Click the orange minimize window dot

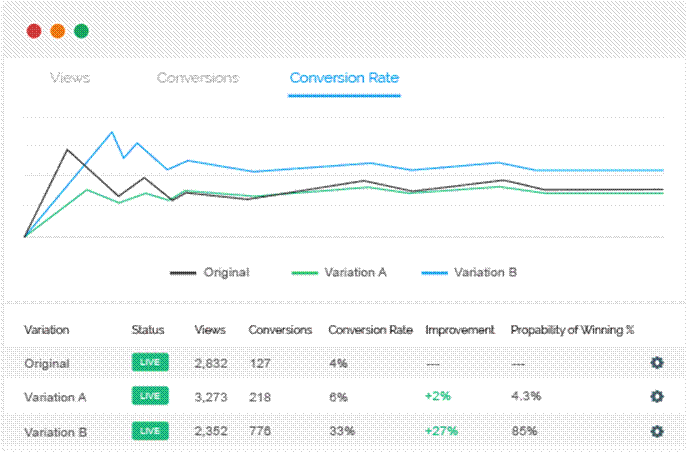tap(58, 31)
